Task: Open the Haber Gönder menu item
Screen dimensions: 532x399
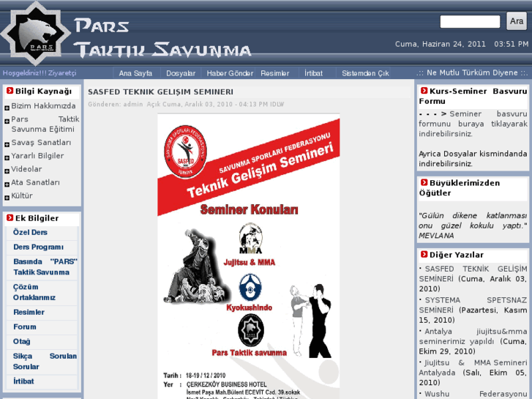Action: click(x=230, y=73)
